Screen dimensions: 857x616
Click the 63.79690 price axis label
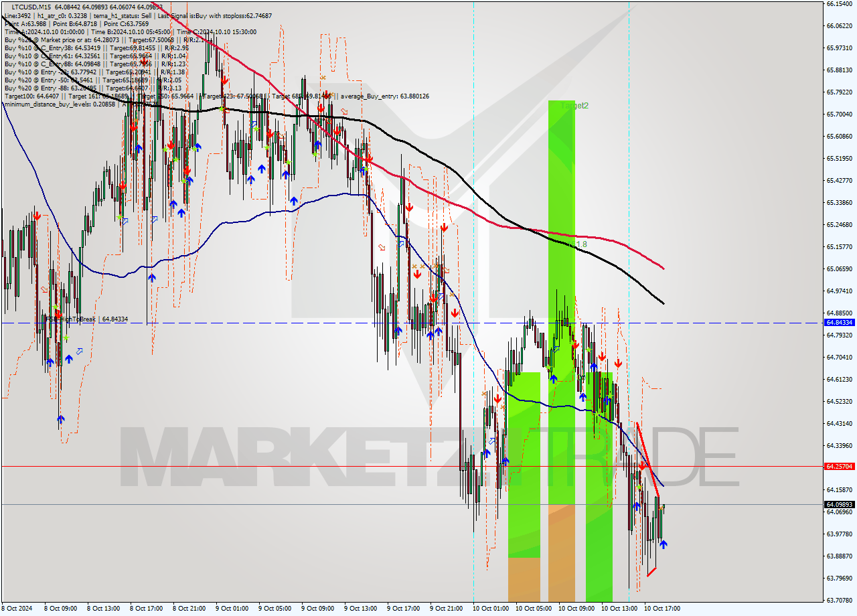(x=840, y=578)
